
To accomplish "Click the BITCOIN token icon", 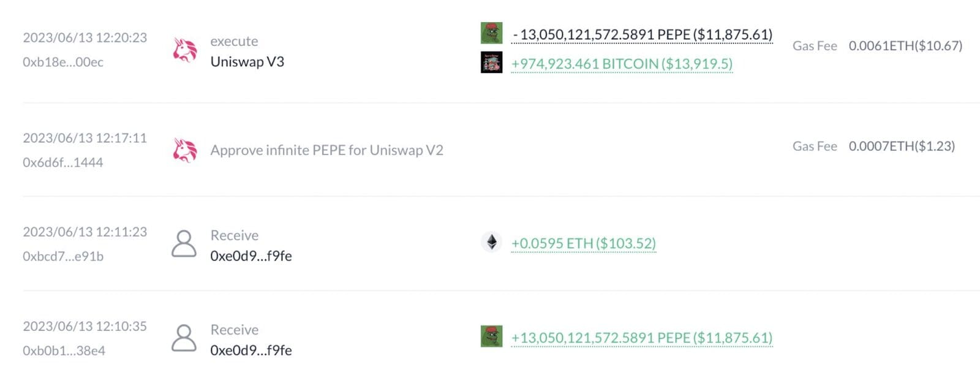I will click(x=491, y=63).
